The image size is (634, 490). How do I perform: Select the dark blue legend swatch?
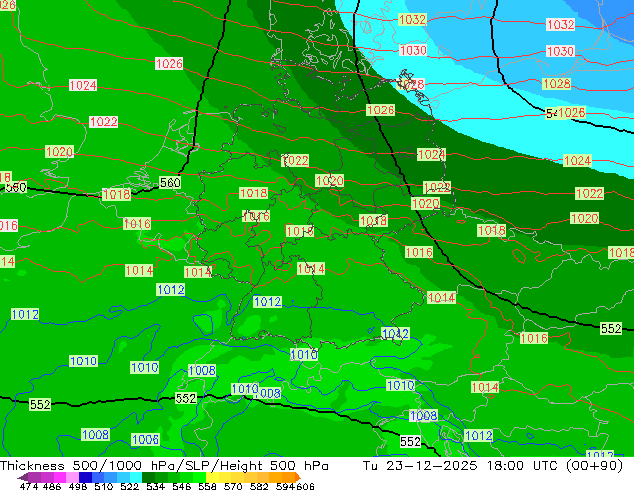(85, 477)
